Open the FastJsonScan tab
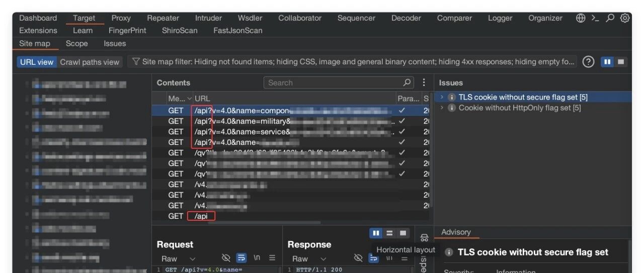Viewport: 644px width, 273px height. click(x=238, y=31)
